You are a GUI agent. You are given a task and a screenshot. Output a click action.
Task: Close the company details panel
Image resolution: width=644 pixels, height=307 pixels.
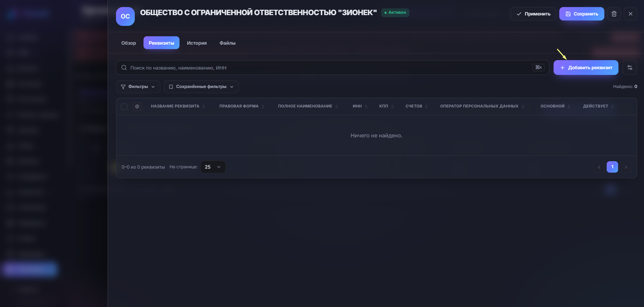coord(631,14)
